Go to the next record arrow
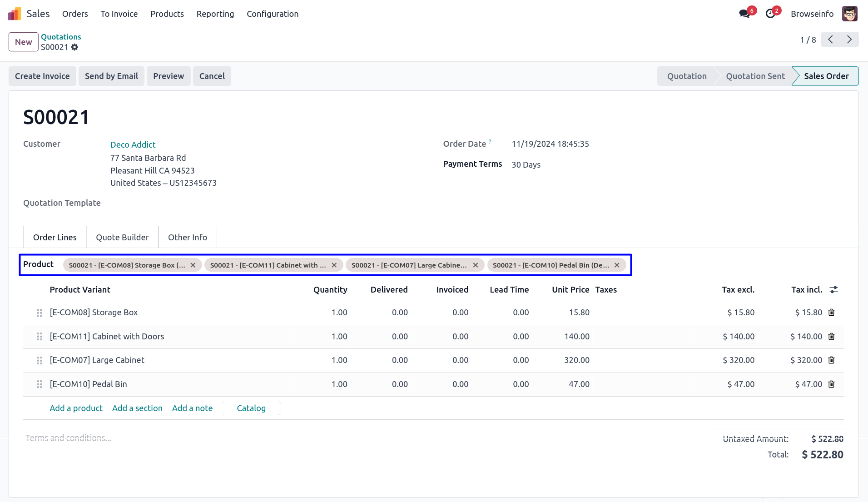 point(849,40)
